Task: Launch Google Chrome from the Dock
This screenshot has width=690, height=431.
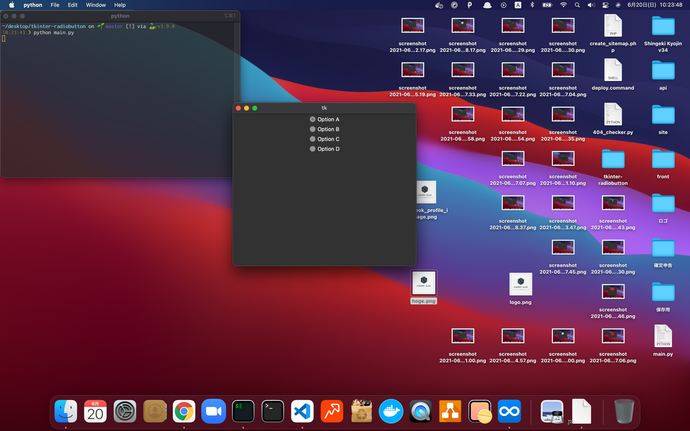Action: coord(184,411)
